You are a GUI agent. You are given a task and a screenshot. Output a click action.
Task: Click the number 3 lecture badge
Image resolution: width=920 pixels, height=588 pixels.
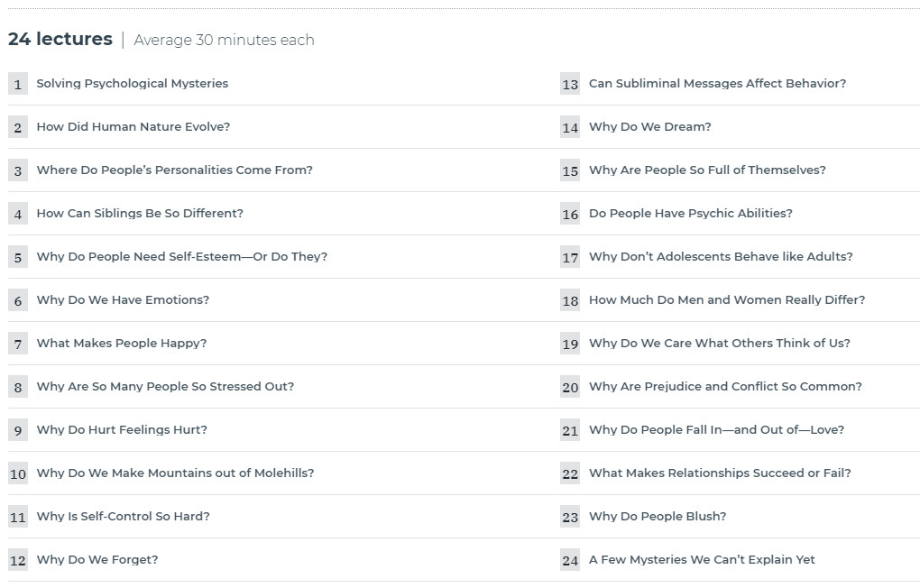coord(18,170)
